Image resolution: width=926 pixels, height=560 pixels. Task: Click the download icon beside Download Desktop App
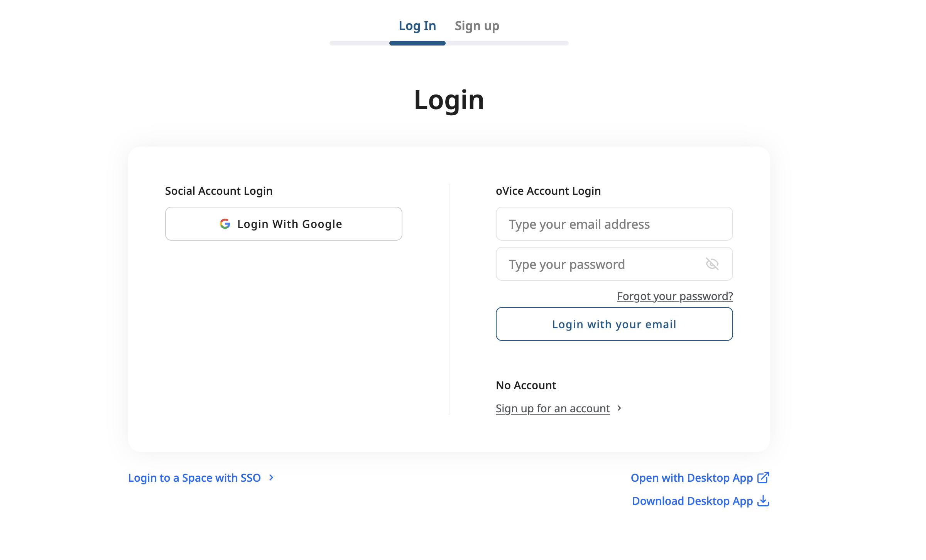(763, 501)
